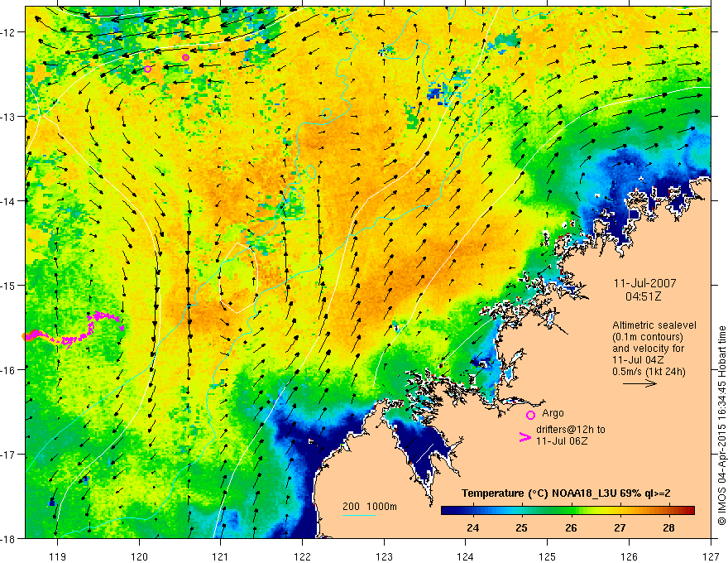
Task: Click the 'drifters@12h to' legend text
Action: click(x=571, y=430)
